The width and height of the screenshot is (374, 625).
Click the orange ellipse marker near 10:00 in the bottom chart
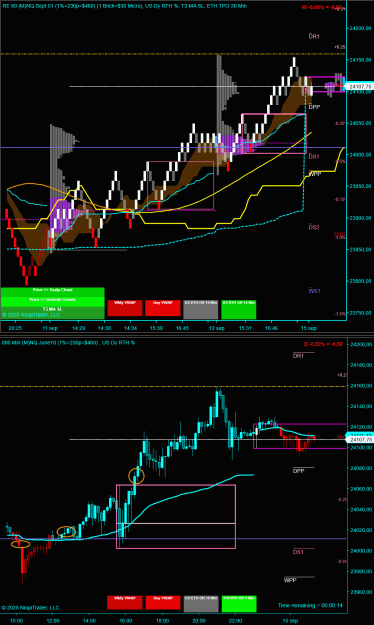pos(20,543)
